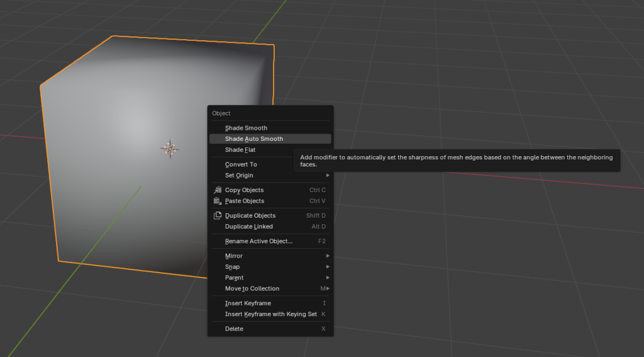Viewport: 644px width, 357px height.
Task: Choose Duplicate Linked
Action: point(249,227)
